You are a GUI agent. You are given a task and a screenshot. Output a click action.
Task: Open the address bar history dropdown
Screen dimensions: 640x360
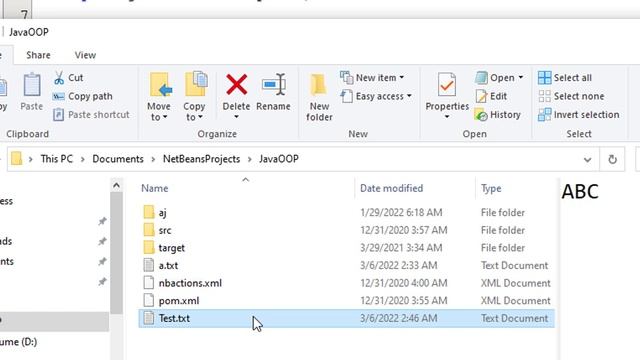pos(587,160)
